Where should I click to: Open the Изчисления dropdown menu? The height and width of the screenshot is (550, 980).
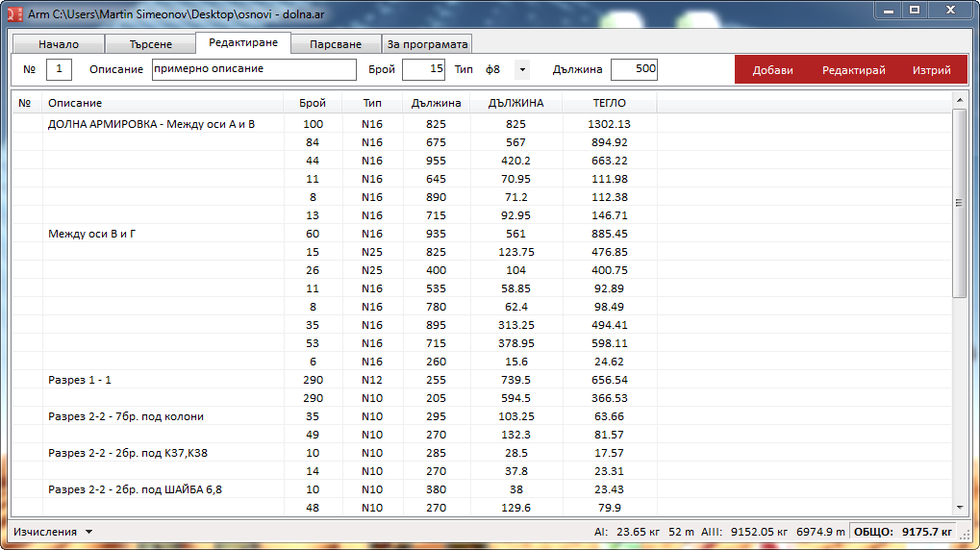tap(53, 532)
